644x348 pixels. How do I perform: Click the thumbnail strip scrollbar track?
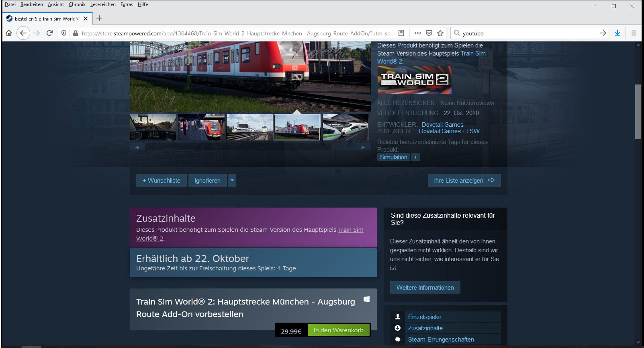(250, 147)
